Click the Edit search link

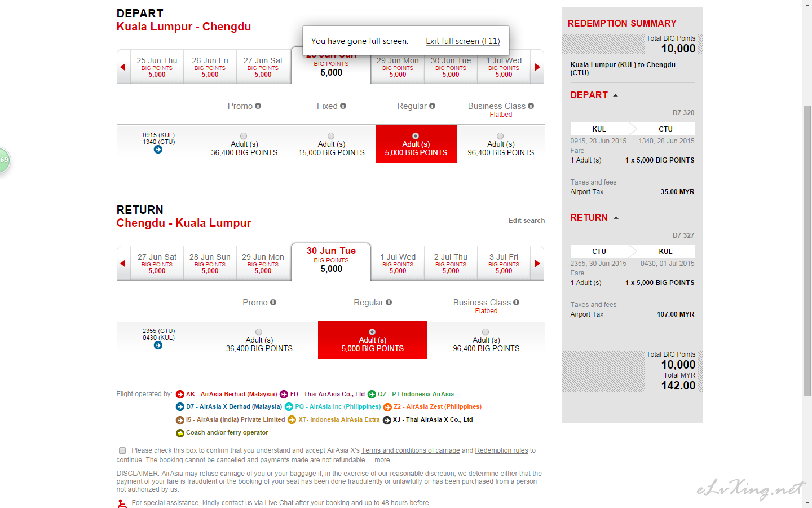(527, 221)
